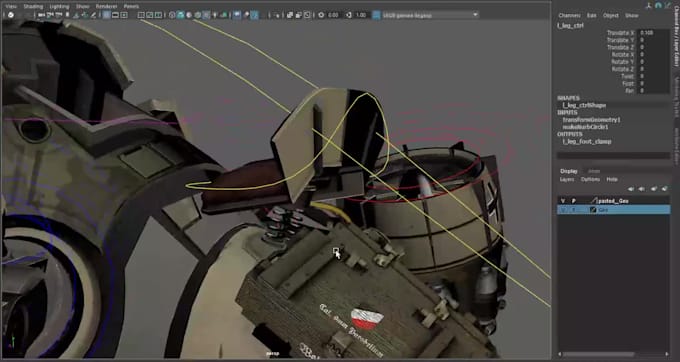Click the Motion Blur icon
The image size is (680, 362).
(x=246, y=15)
